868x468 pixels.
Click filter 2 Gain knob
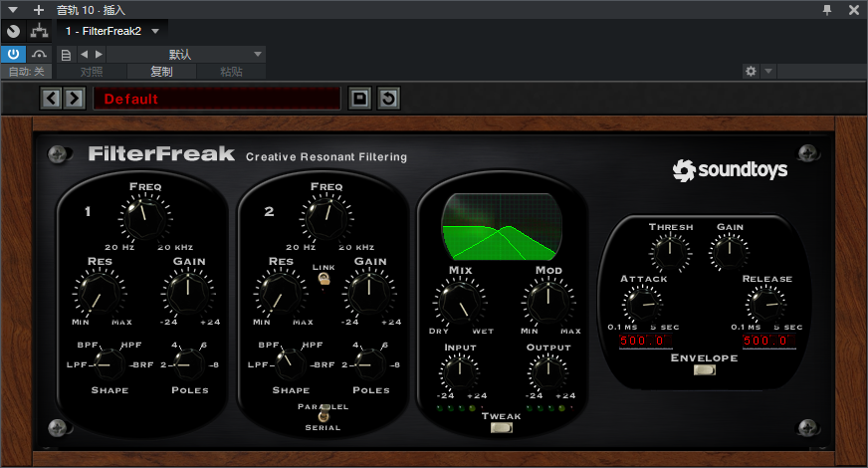369,294
